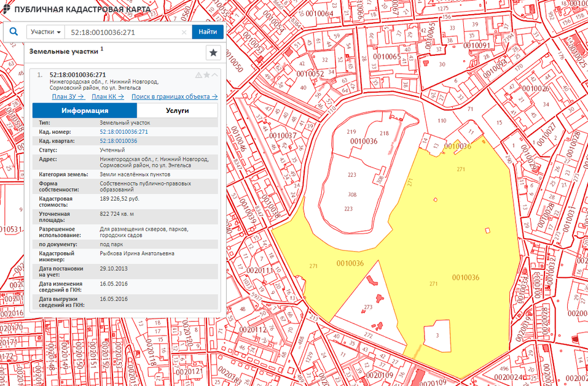Add result to favorites via small star
Image resolution: width=588 pixels, height=386 pixels.
coord(207,75)
